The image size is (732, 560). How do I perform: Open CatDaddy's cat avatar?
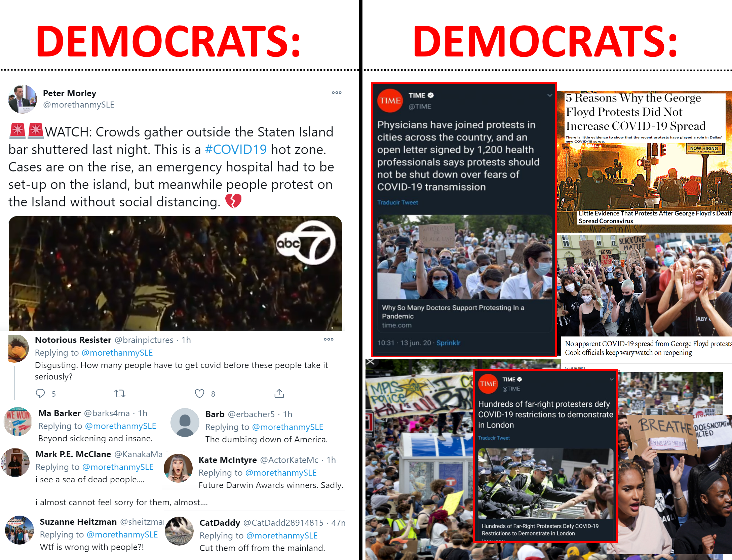(x=179, y=531)
